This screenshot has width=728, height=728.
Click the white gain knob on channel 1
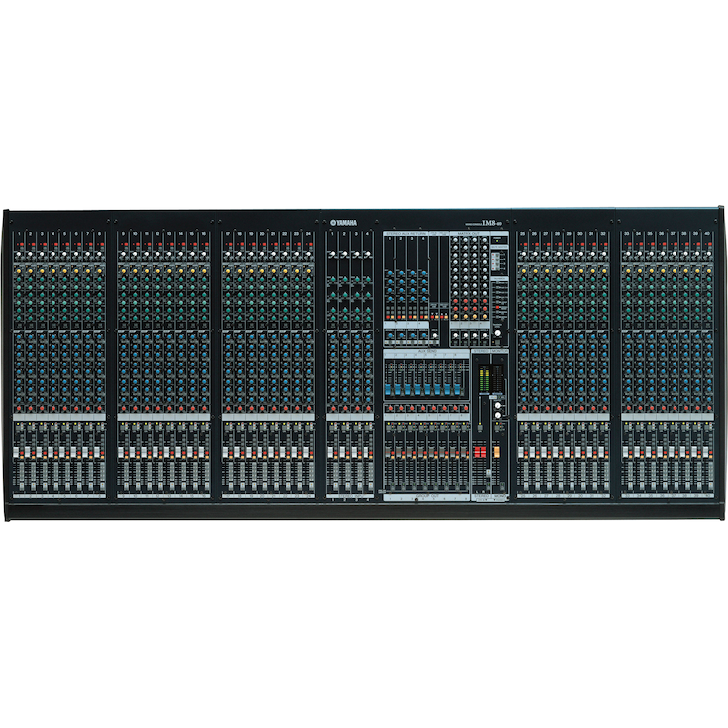tap(21, 256)
